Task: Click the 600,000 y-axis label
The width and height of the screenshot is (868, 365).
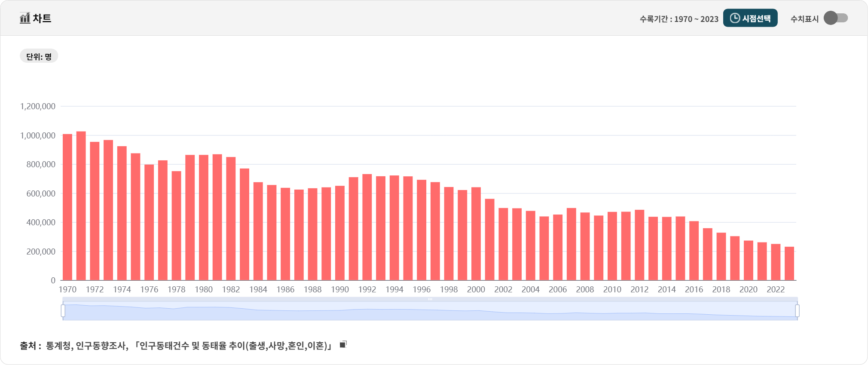Action: [x=41, y=193]
